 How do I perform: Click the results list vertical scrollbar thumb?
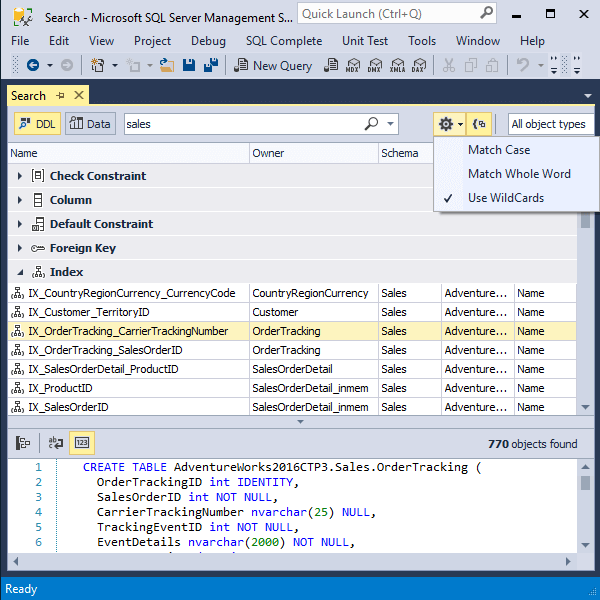585,220
